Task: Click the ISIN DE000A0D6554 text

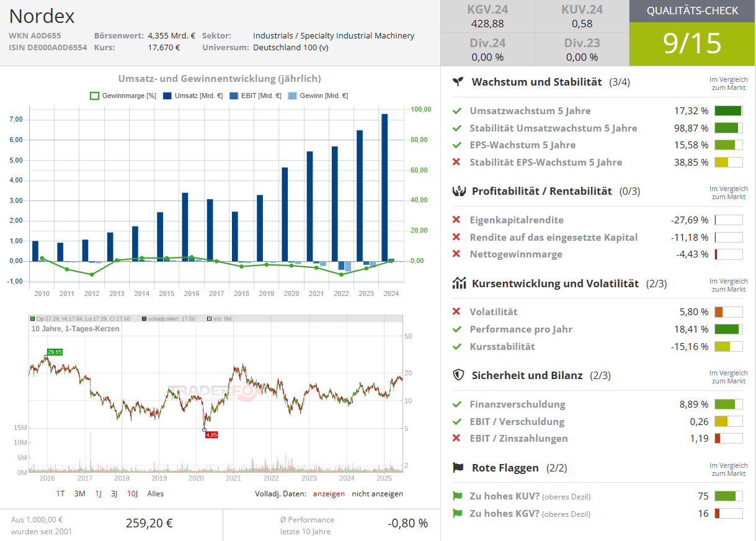Action: pos(48,47)
